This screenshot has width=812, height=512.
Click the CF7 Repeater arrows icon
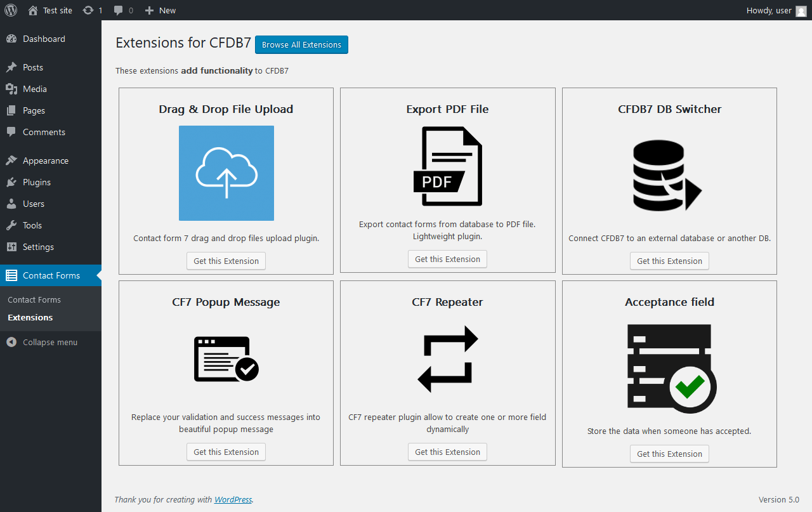(448, 358)
